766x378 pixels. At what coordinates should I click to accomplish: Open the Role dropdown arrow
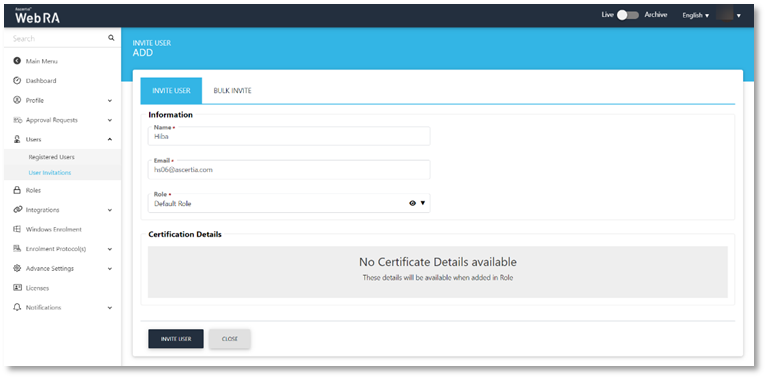point(423,203)
